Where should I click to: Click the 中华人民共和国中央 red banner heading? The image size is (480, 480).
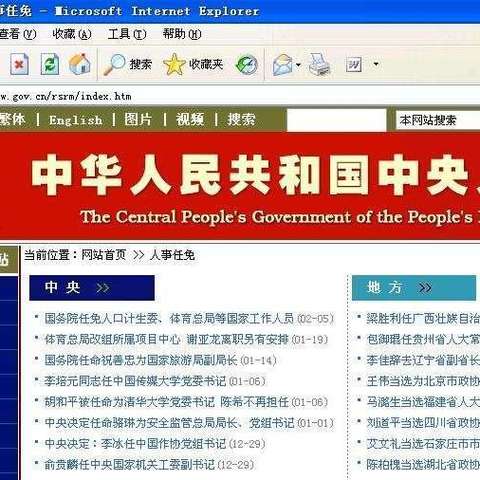tap(255, 175)
